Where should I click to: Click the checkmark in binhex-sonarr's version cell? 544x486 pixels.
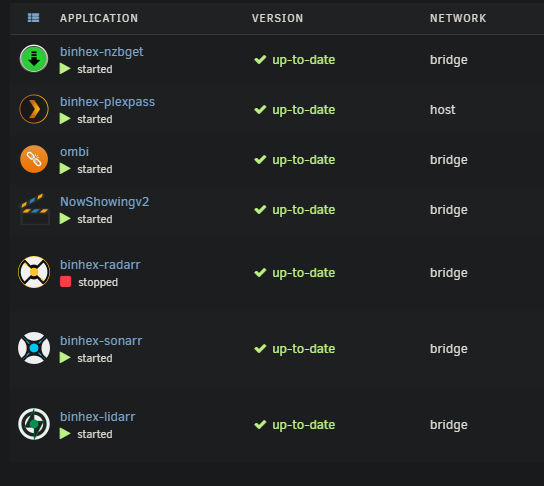click(x=260, y=349)
